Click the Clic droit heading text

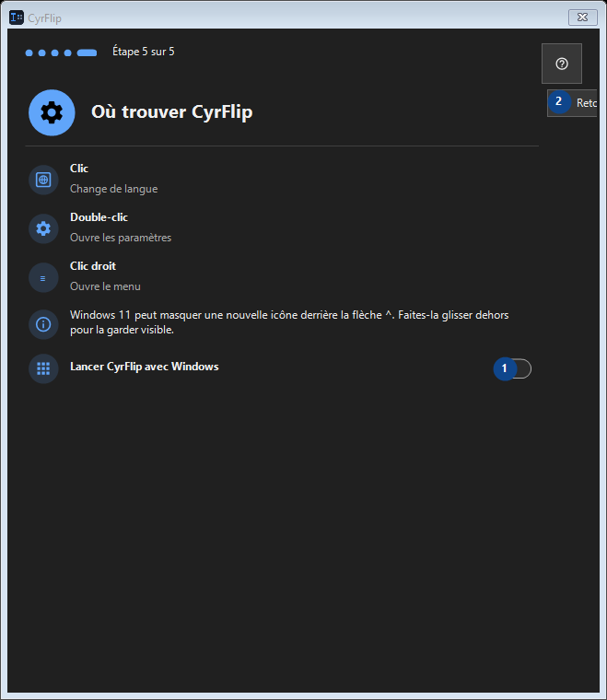[93, 266]
